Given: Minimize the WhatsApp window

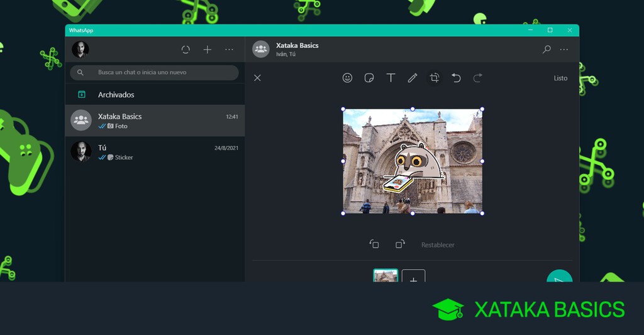Looking at the screenshot, I should click(530, 30).
